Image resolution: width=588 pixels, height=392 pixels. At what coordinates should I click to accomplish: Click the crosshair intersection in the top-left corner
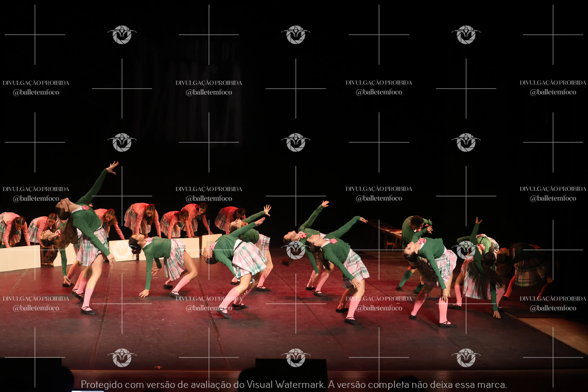coord(35,34)
